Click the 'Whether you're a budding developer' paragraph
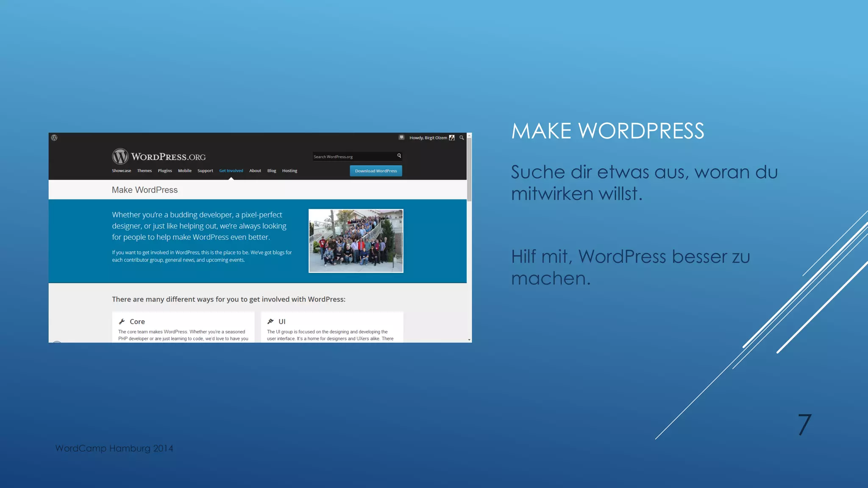868x488 pixels. tap(199, 226)
